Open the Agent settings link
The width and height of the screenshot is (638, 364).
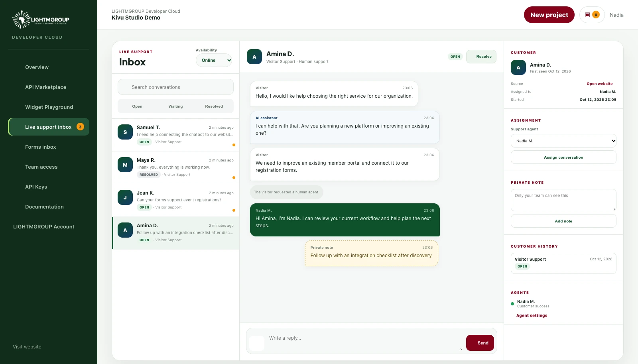click(x=532, y=315)
